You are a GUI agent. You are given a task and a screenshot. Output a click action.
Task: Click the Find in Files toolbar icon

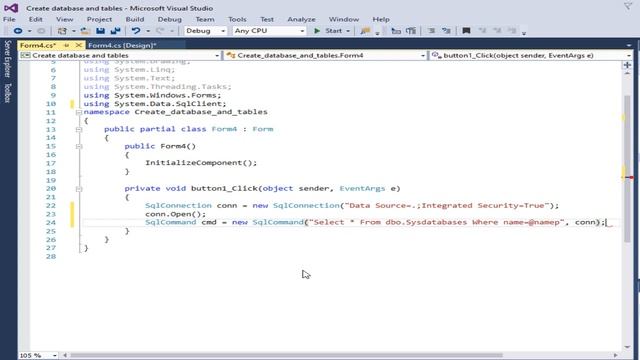(x=365, y=31)
